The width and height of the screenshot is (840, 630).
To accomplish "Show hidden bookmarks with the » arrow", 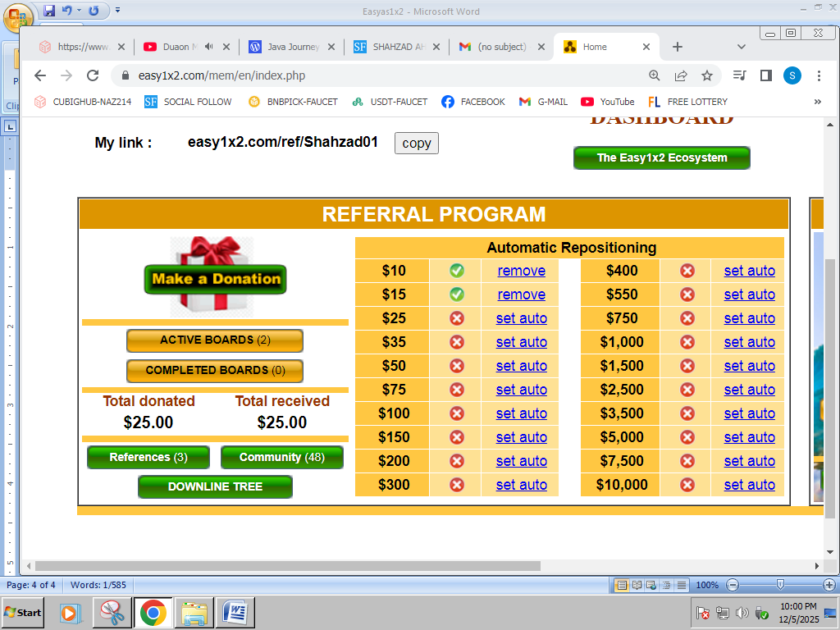I will point(817,102).
